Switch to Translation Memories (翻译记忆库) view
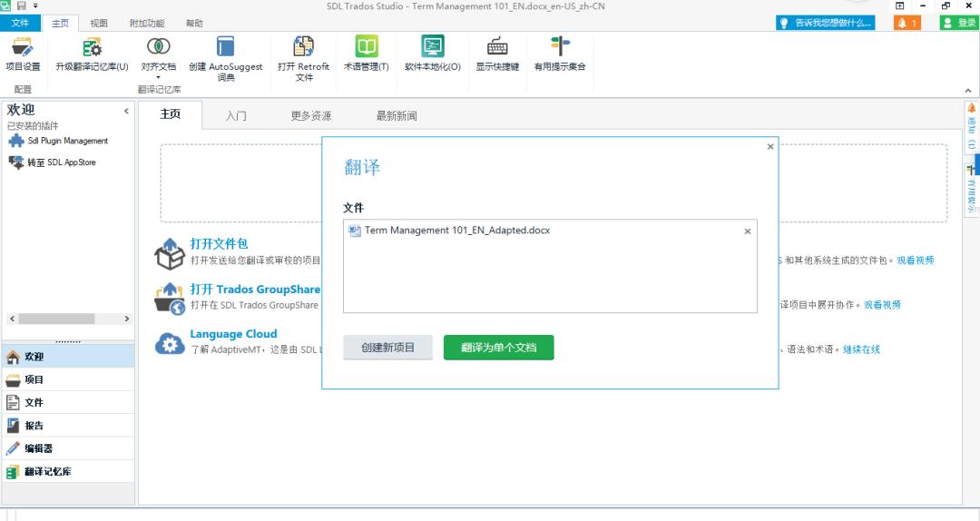This screenshot has height=521, width=980. pos(67,472)
